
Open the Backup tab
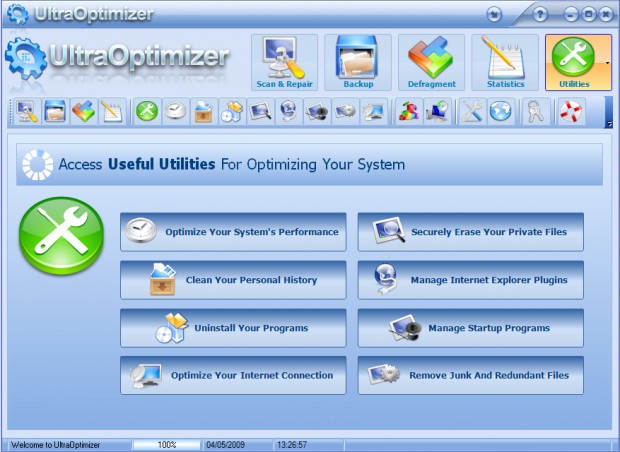358,62
